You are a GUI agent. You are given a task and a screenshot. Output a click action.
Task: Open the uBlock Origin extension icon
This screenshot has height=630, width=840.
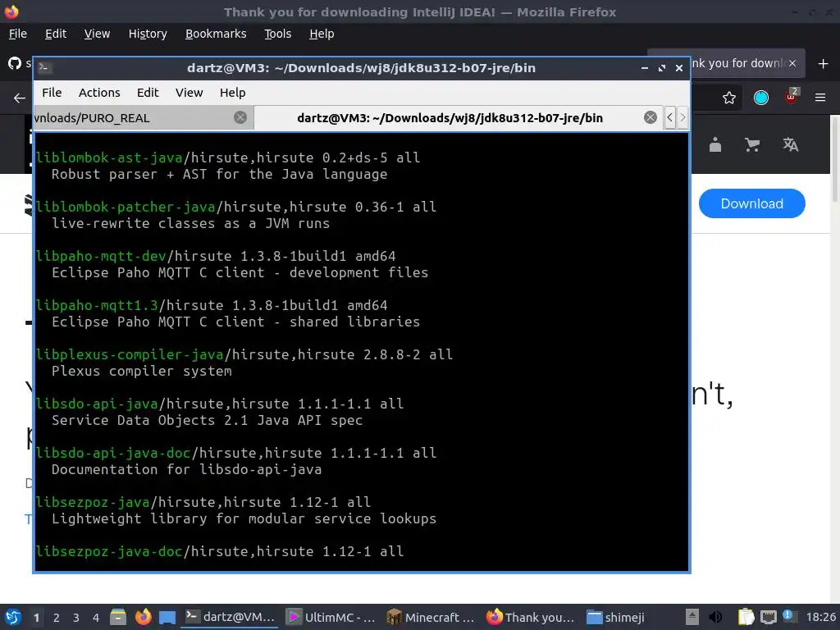(x=791, y=97)
